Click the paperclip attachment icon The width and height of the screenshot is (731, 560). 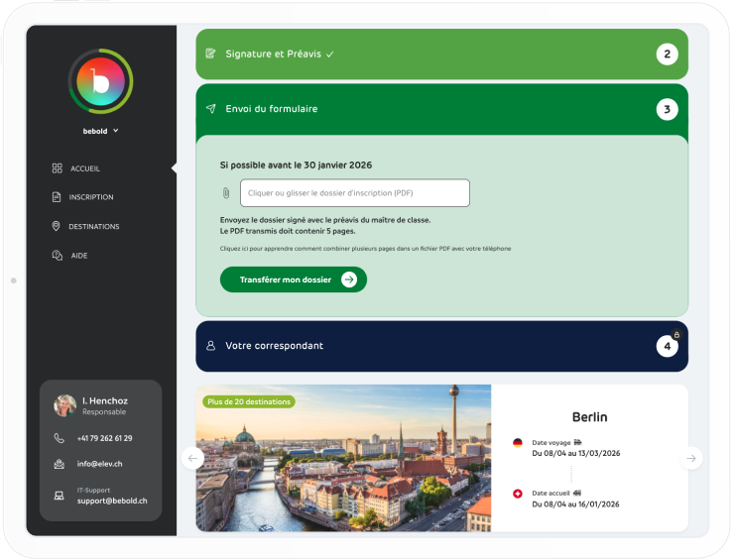(226, 193)
